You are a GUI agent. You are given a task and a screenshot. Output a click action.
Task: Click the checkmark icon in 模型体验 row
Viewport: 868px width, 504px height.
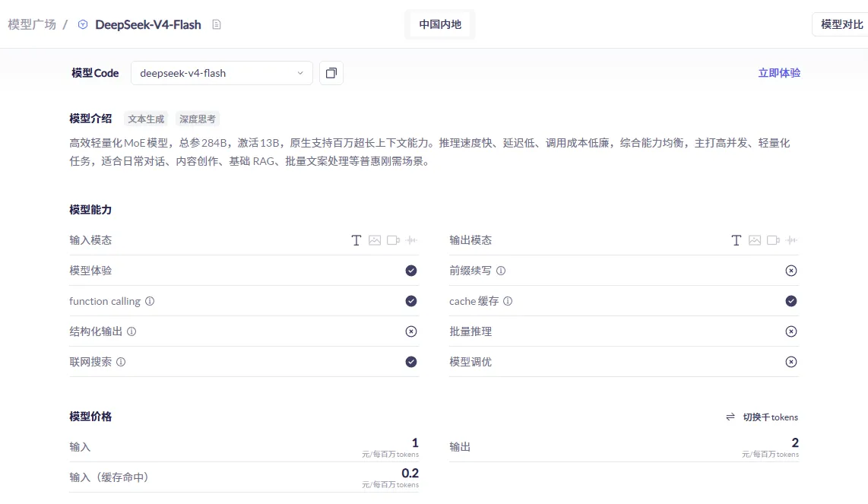[x=410, y=271]
